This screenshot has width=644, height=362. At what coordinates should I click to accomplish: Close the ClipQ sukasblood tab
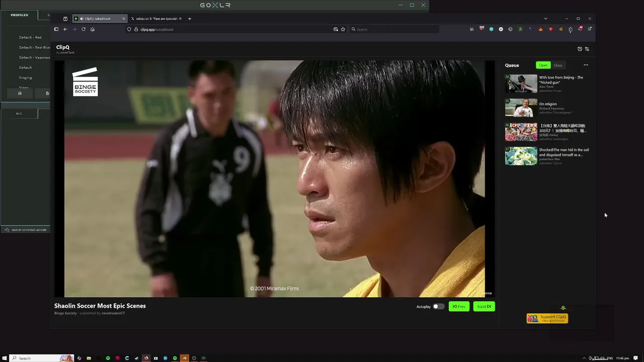(x=124, y=19)
